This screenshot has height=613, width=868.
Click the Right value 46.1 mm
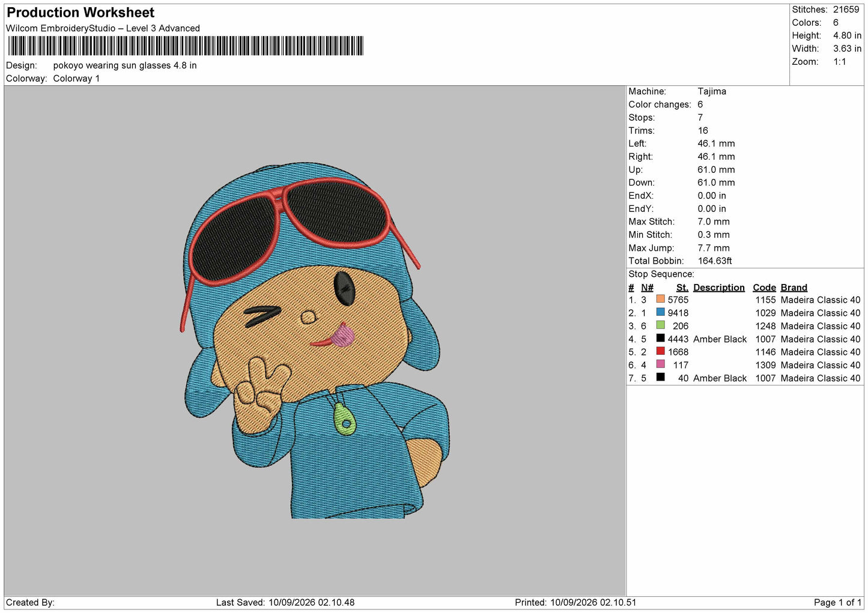tap(716, 157)
